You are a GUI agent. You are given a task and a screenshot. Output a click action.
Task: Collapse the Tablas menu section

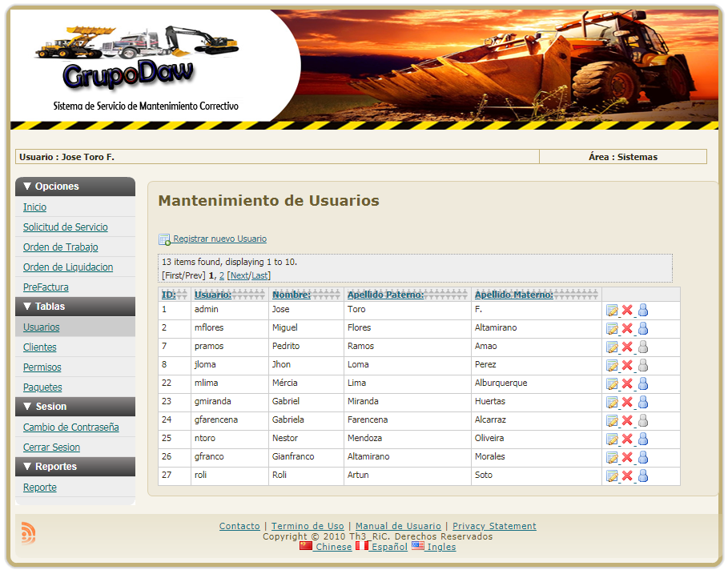[75, 307]
